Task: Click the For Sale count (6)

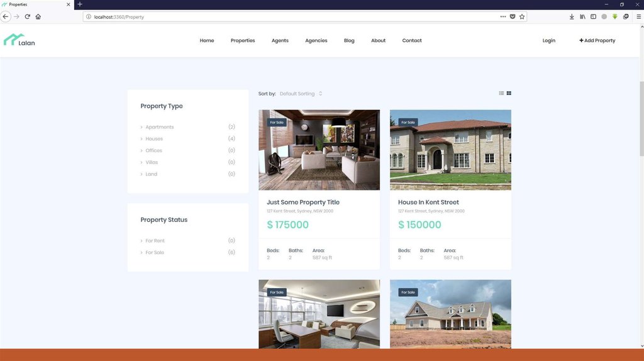Action: pyautogui.click(x=231, y=253)
